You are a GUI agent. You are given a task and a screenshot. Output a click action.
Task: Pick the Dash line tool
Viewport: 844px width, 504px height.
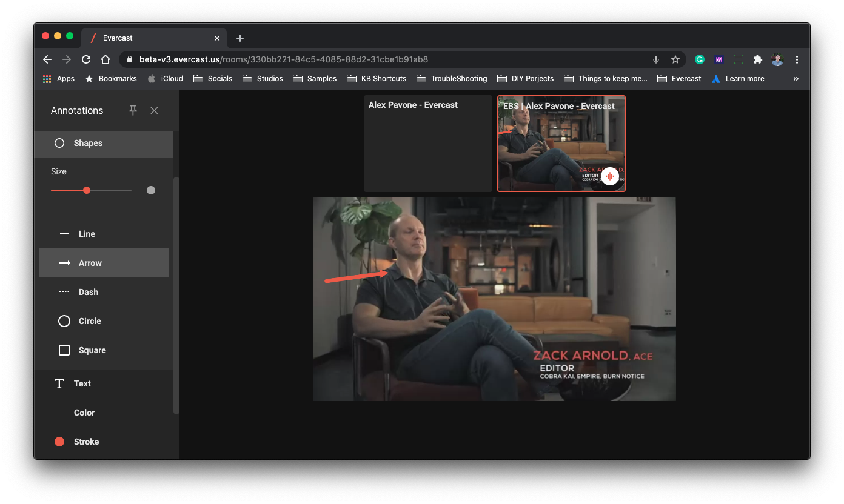[x=104, y=292]
